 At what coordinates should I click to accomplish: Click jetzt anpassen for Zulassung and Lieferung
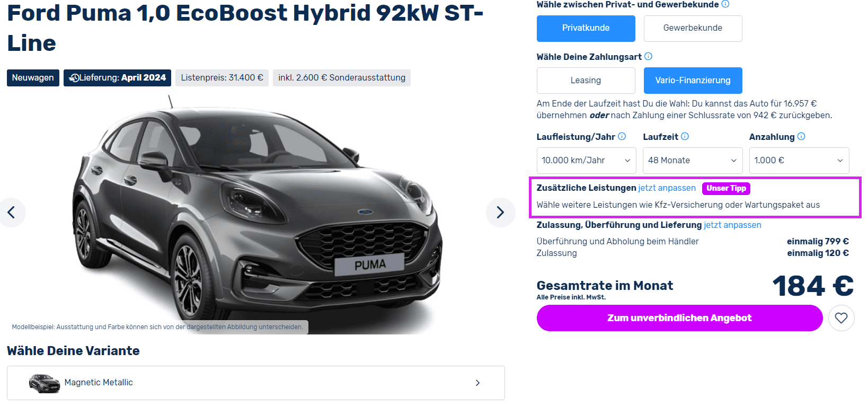pyautogui.click(x=732, y=225)
